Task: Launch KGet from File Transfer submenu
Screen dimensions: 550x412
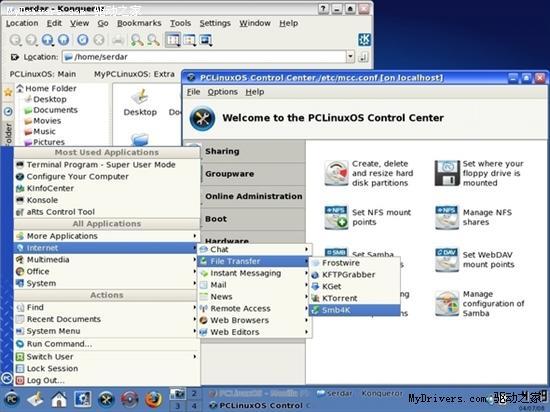Action: (x=355, y=286)
